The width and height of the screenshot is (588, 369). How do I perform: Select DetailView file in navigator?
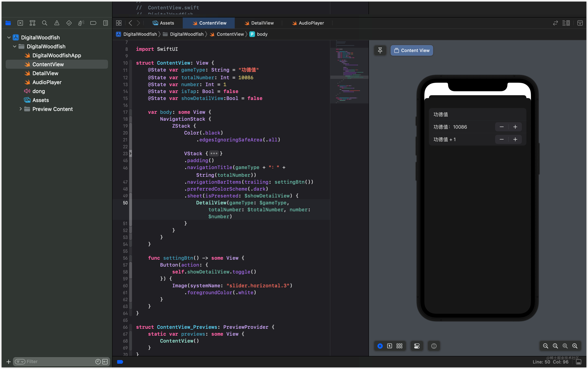57,73
